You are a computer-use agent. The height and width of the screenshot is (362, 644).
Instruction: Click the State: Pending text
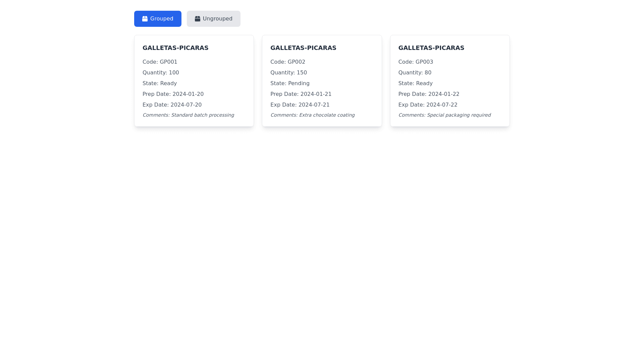(x=290, y=83)
